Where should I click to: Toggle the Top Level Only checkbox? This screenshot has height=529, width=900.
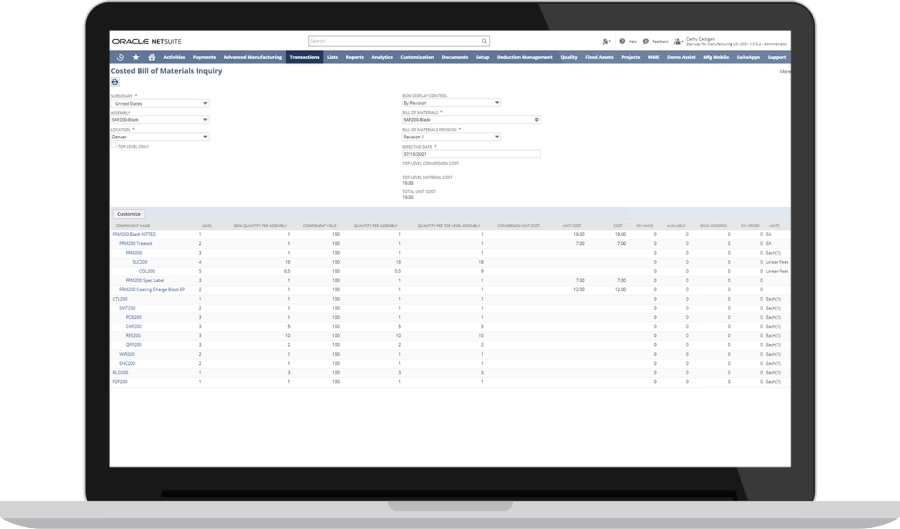coord(114,146)
